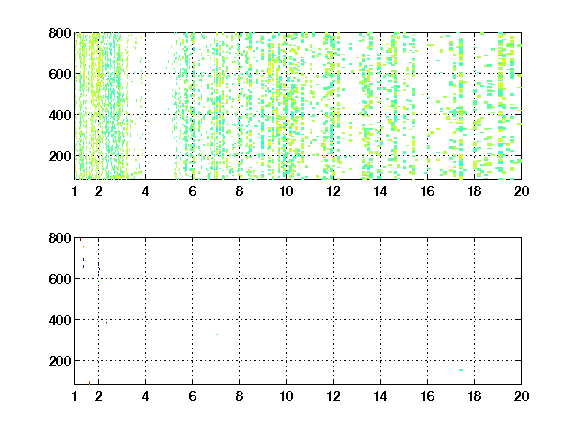The width and height of the screenshot is (576, 432).
Task: Click the x-axis tick label 18 of the lower plot
Action: pos(474,396)
